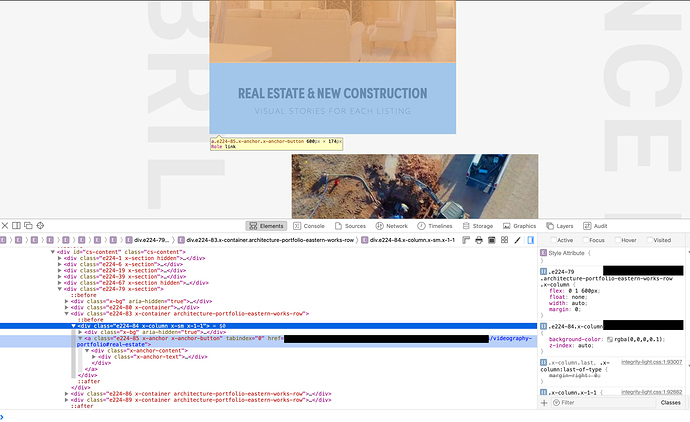
Task: Click the .e224-79 rule stylesheet icon
Action: coord(543,272)
